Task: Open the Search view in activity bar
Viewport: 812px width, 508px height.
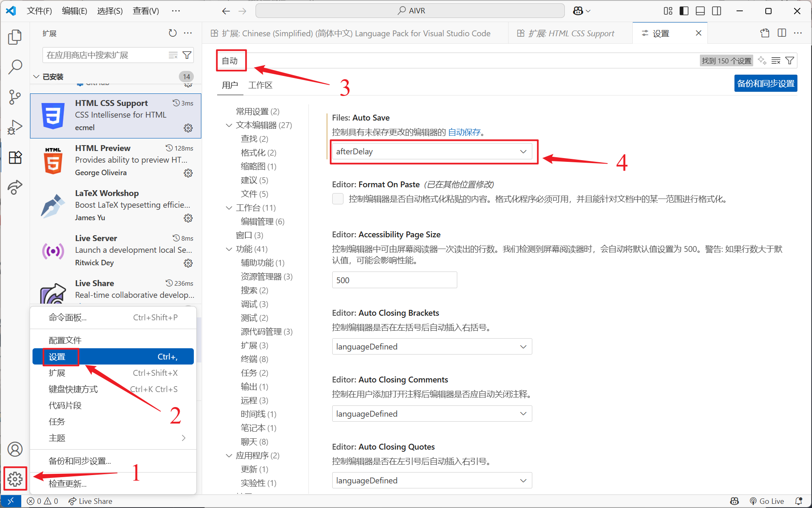Action: 15,67
